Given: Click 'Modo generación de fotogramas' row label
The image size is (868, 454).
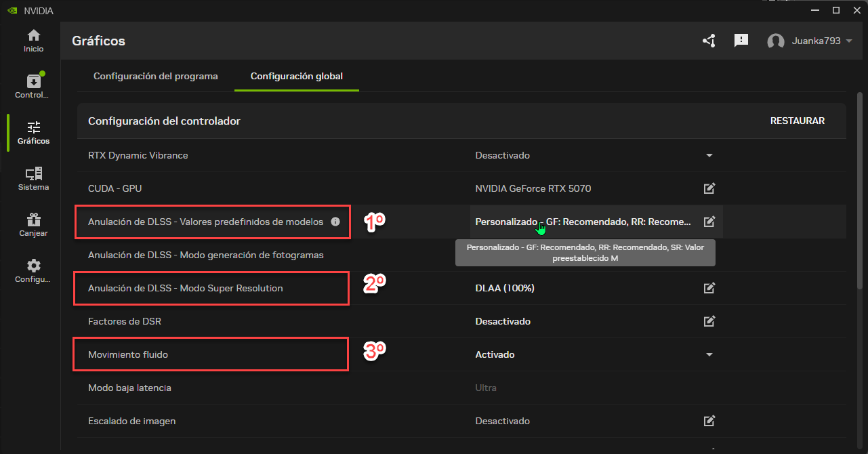Looking at the screenshot, I should [206, 255].
